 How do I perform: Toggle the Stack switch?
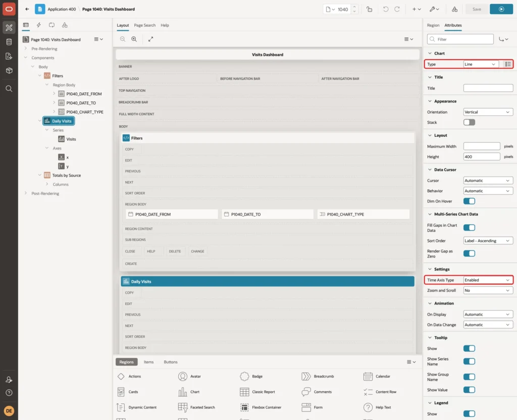click(469, 122)
